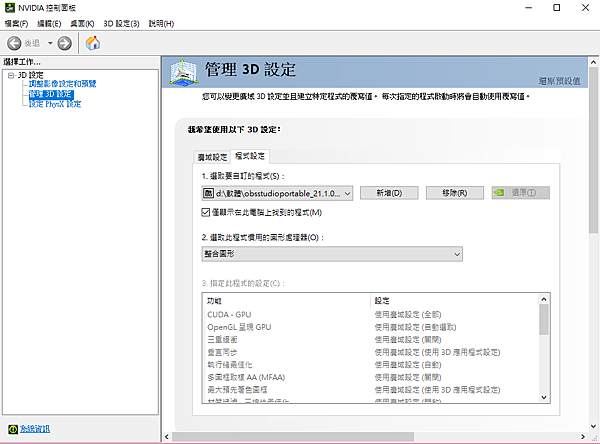Image resolution: width=600 pixels, height=444 pixels.
Task: Open the 3D 設定(3) menu
Action: 121,24
